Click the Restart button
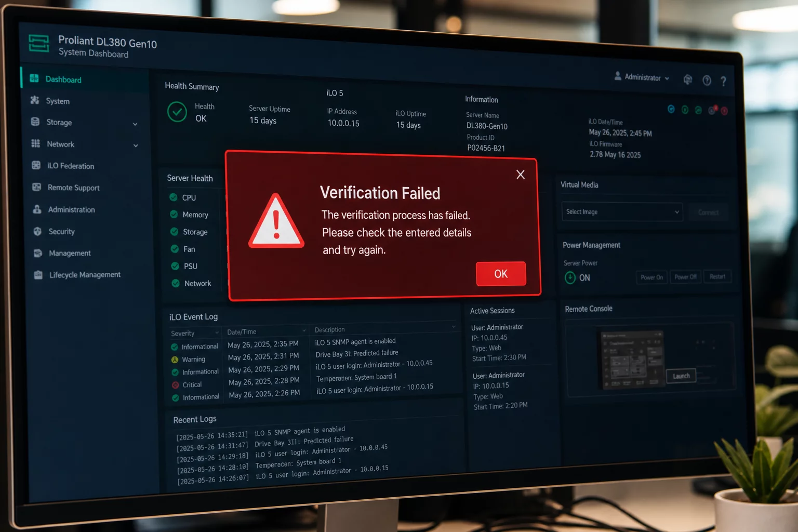Viewport: 798px width, 532px height. pos(717,276)
